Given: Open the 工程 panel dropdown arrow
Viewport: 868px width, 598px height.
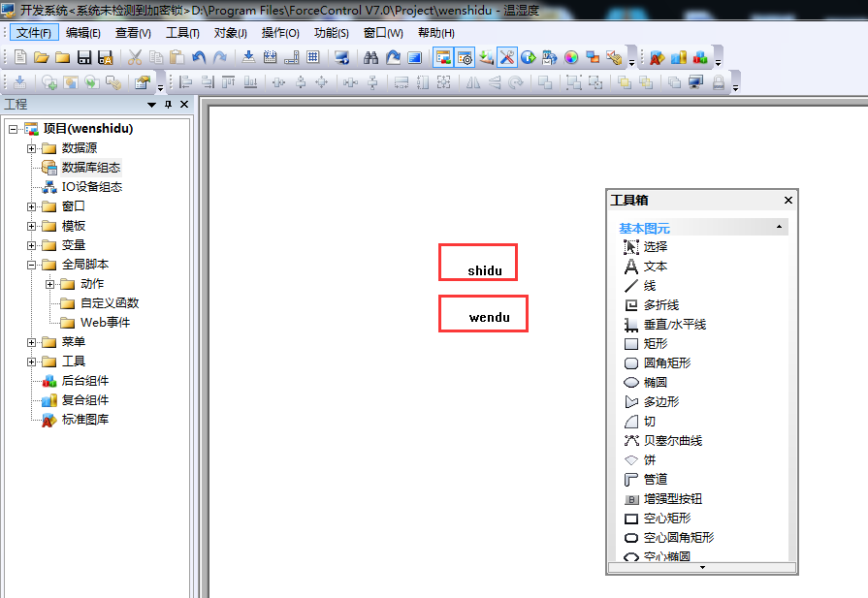Looking at the screenshot, I should [151, 105].
